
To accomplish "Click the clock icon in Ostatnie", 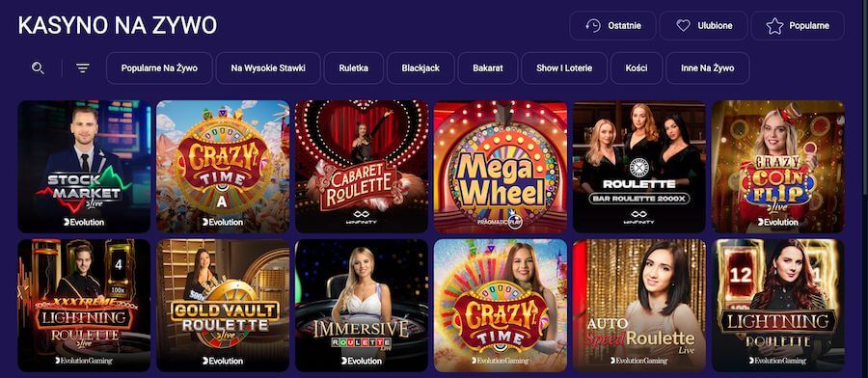I will 593,25.
